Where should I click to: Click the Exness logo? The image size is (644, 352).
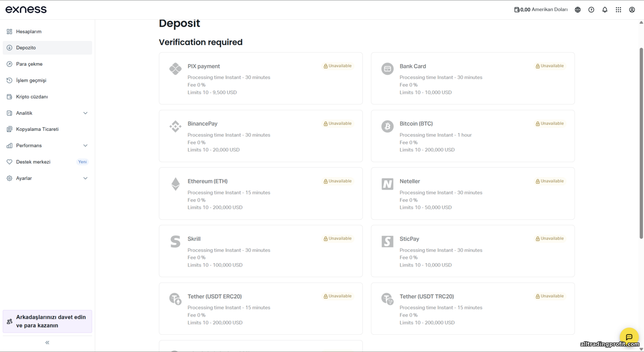point(26,9)
